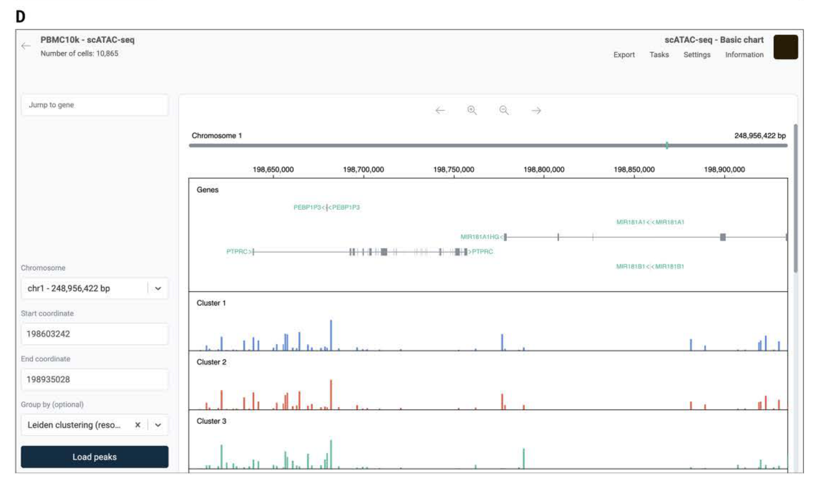The image size is (832, 504).
Task: Click the dark user avatar square
Action: click(x=785, y=47)
